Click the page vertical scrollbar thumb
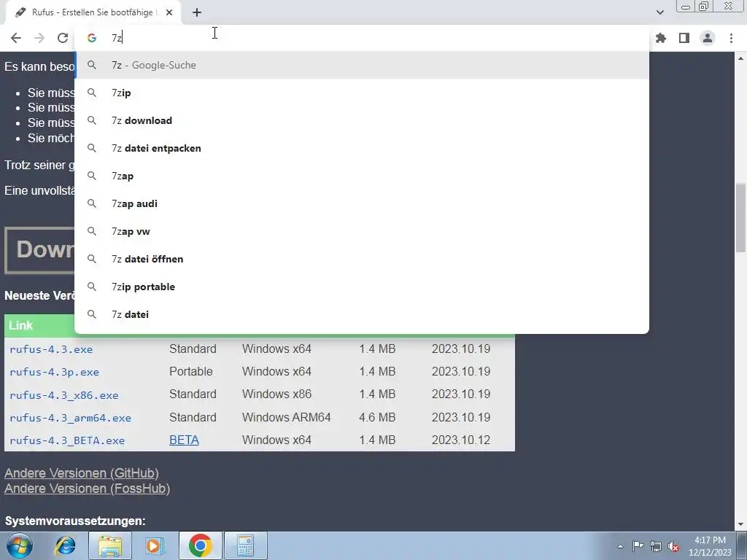The image size is (747, 560). point(741,218)
